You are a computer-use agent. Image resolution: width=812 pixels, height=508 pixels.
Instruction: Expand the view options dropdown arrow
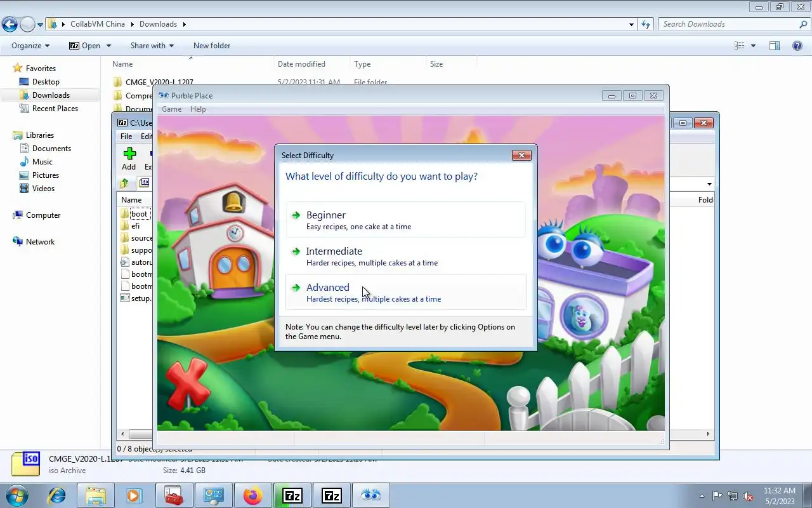(x=753, y=46)
